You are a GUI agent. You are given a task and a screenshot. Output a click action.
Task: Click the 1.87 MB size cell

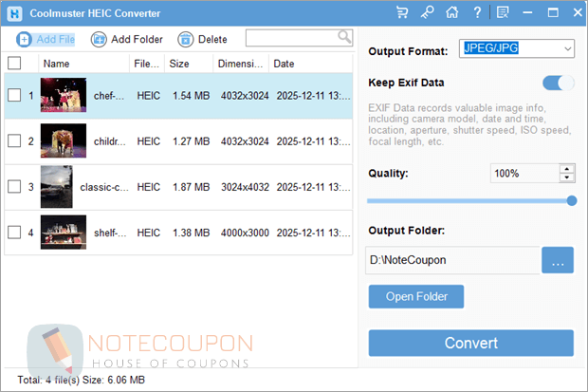191,187
